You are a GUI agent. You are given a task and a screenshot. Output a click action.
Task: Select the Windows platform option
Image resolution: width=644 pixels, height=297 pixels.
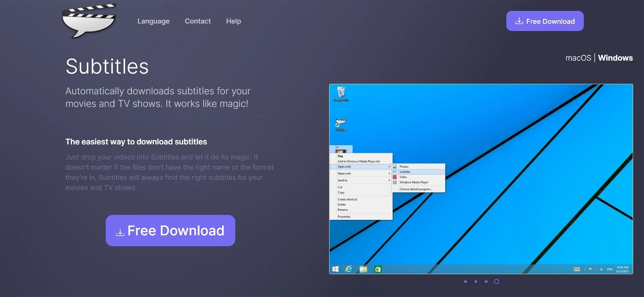pos(615,58)
